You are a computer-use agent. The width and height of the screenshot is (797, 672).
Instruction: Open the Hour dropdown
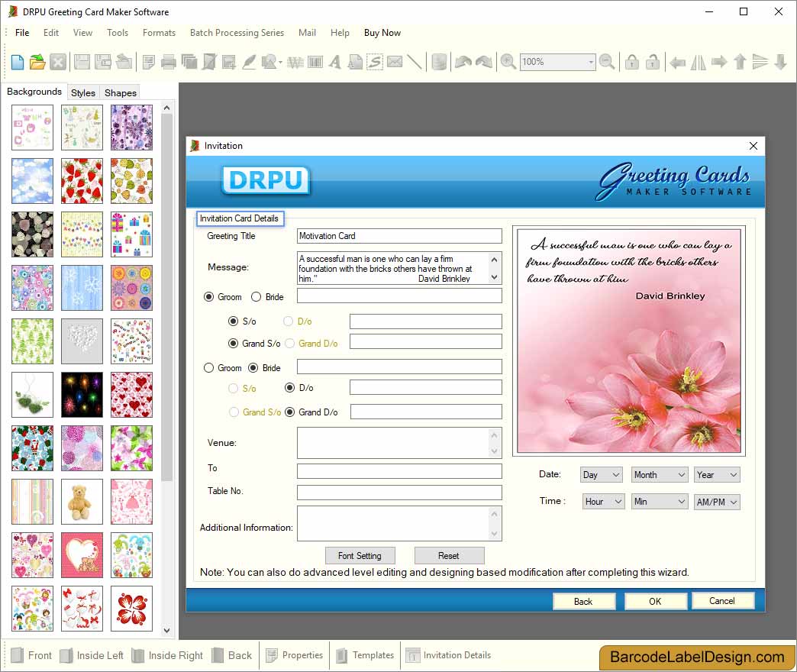click(x=603, y=502)
